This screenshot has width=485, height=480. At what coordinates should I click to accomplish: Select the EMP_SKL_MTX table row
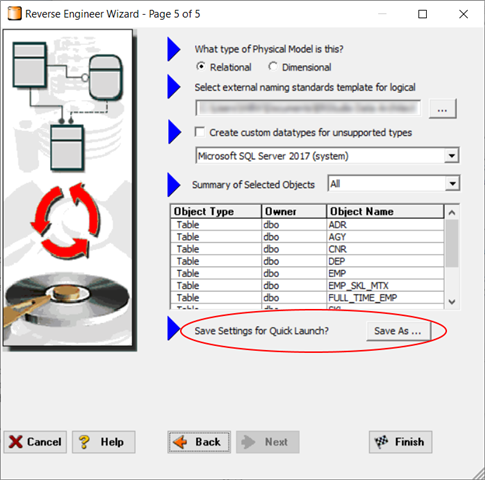coord(307,285)
